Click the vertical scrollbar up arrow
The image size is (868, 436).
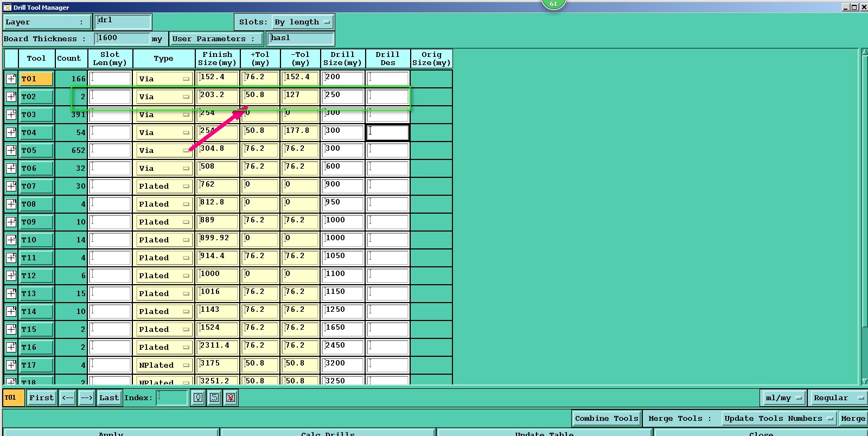pos(864,53)
